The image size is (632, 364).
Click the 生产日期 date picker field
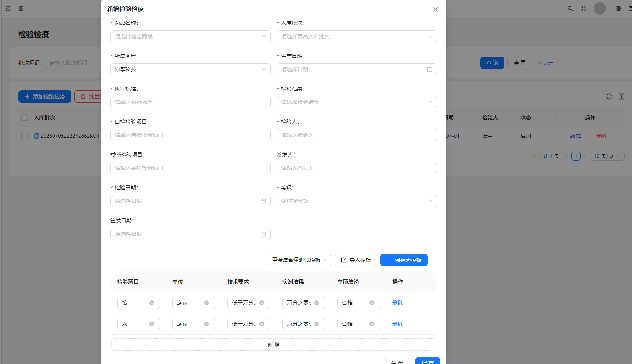coord(357,69)
